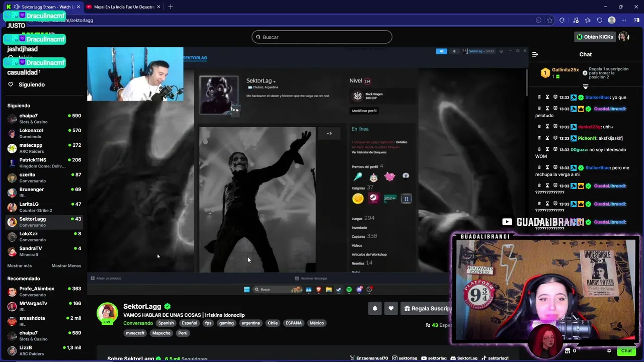Open LaritaLG Counter-Strike 2 channel
The image size is (644, 362).
point(44,207)
